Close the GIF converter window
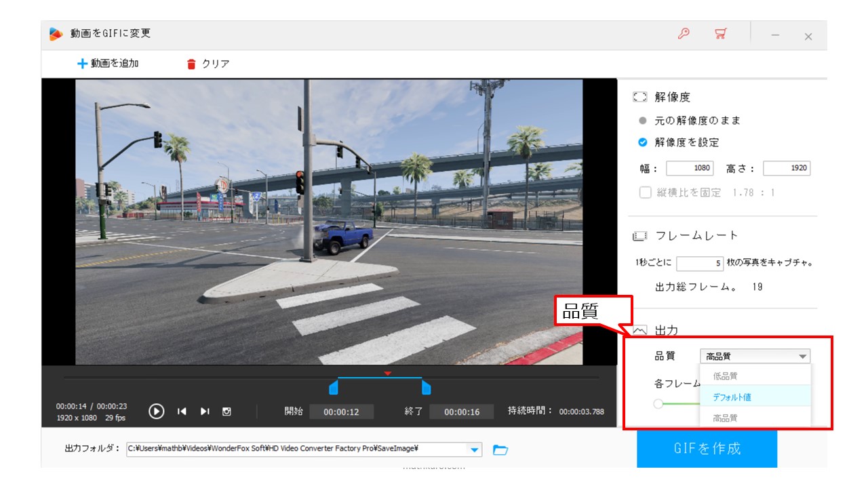 tap(808, 37)
